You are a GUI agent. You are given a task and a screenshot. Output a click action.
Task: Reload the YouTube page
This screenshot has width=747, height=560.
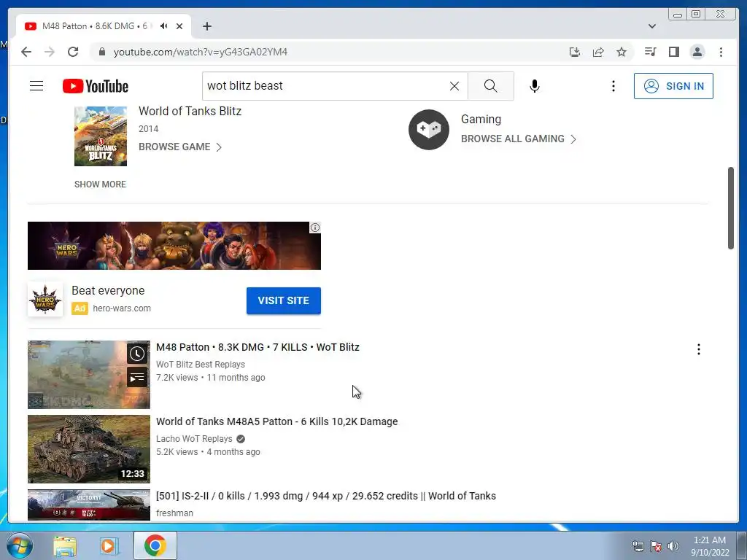[73, 52]
